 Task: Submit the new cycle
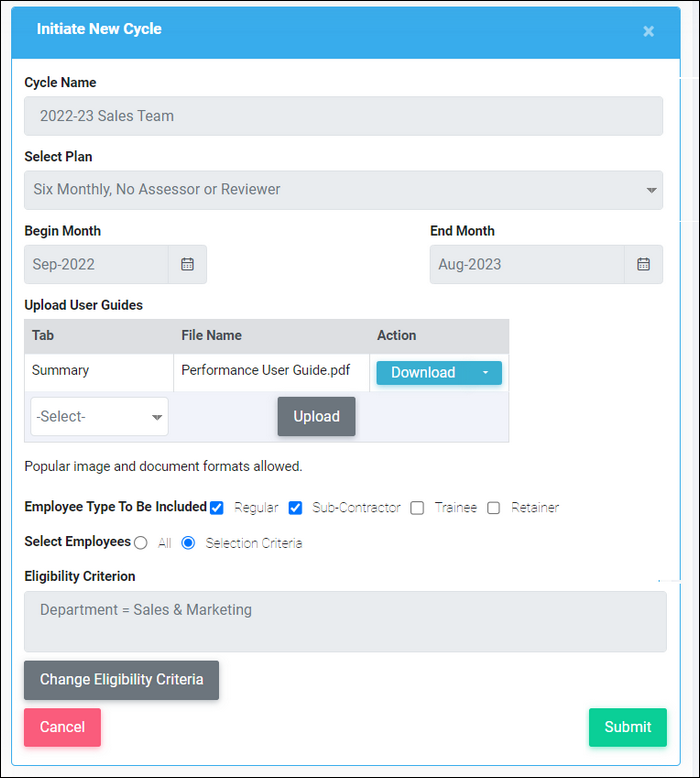[x=628, y=727]
